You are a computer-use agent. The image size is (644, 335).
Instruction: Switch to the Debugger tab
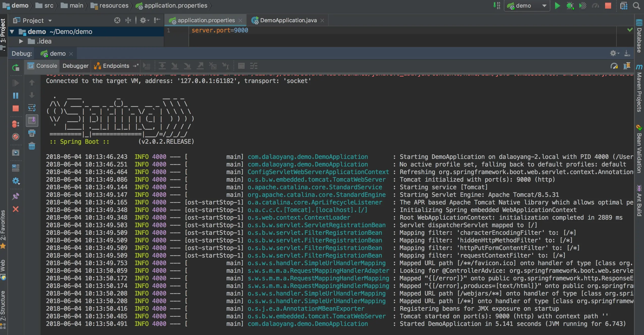[x=75, y=66]
